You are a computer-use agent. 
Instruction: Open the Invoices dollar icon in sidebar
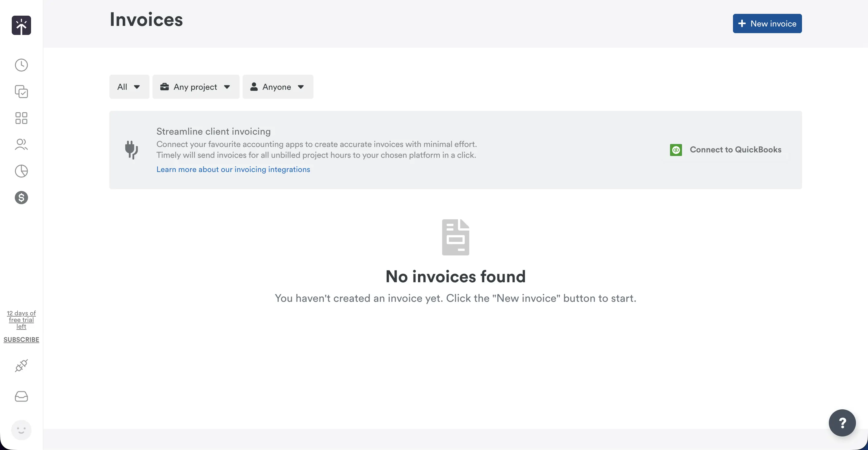(x=21, y=198)
